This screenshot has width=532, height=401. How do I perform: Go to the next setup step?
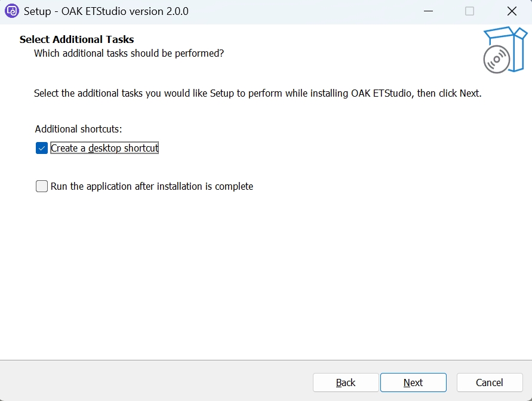(413, 383)
